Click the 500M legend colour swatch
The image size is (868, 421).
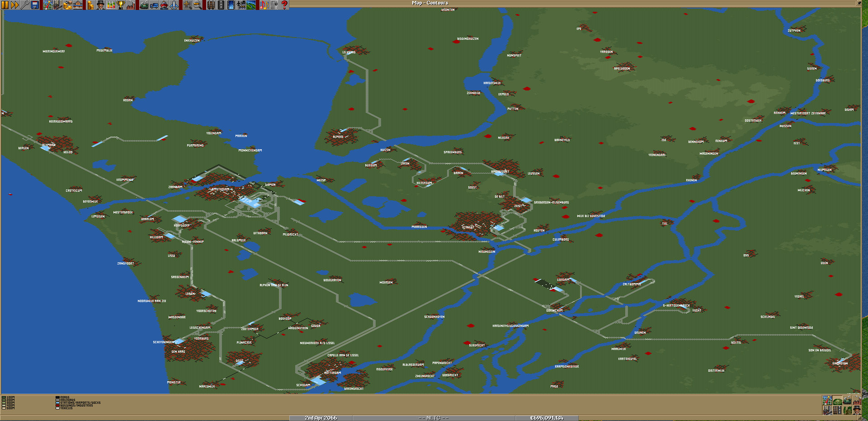(x=4, y=408)
